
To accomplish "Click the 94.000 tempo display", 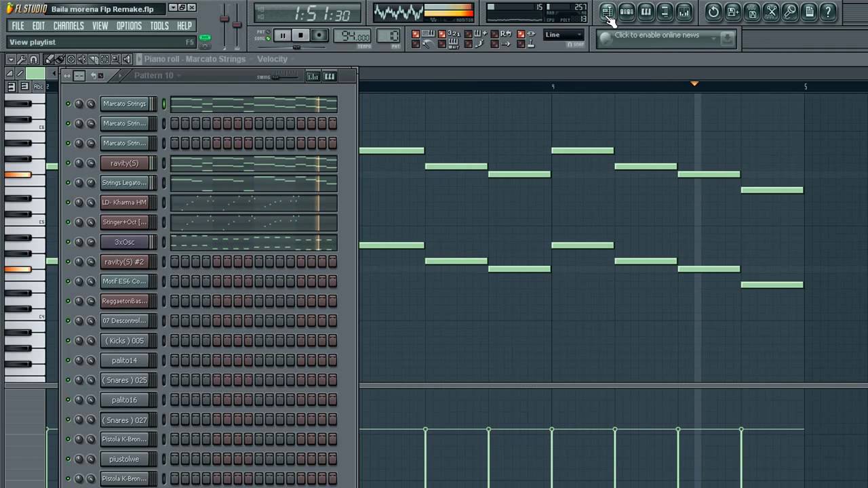I will [x=352, y=36].
